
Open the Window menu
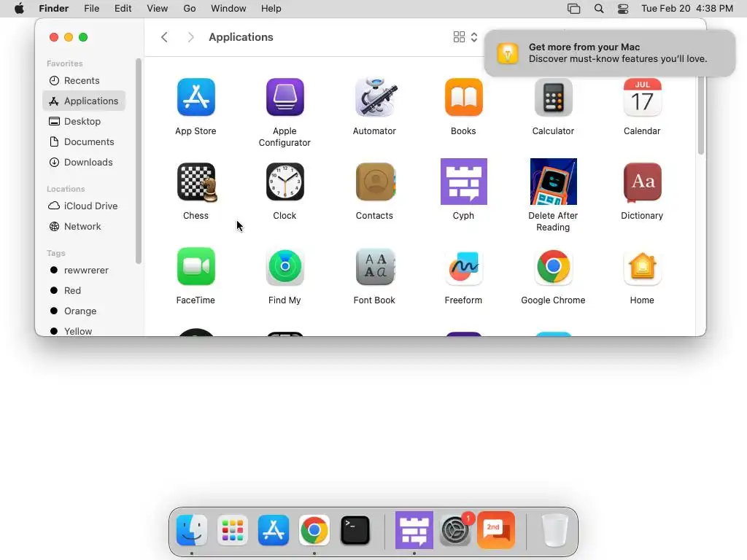coord(228,9)
